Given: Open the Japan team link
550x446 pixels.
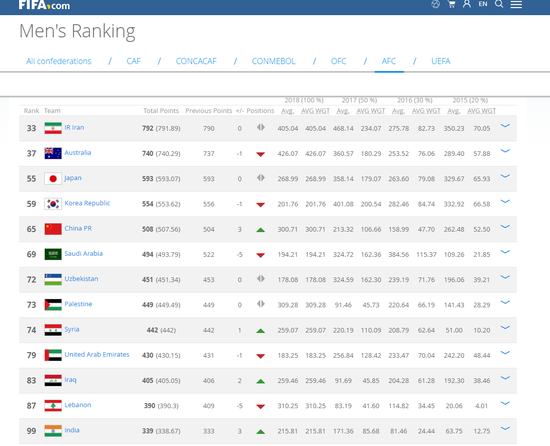Looking at the screenshot, I should [73, 178].
